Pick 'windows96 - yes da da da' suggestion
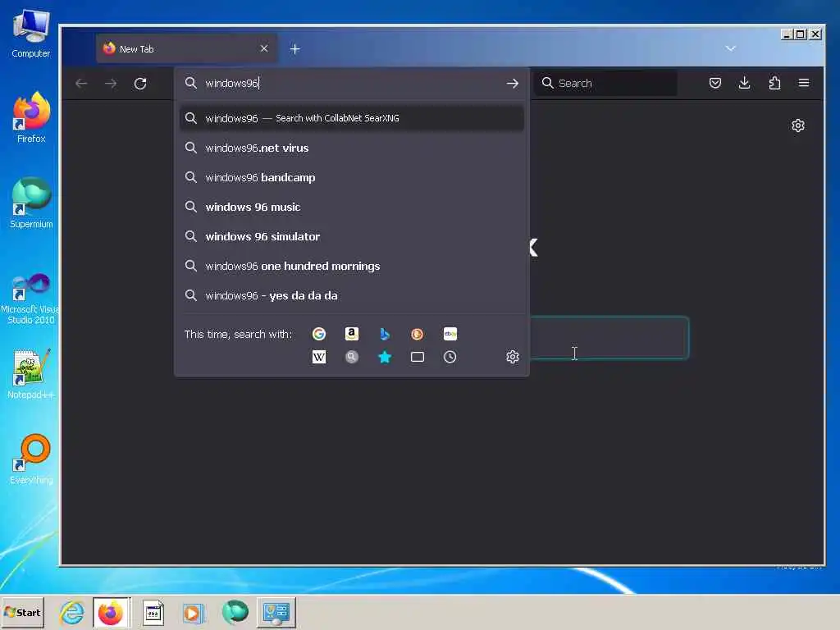Image resolution: width=840 pixels, height=630 pixels. (351, 295)
